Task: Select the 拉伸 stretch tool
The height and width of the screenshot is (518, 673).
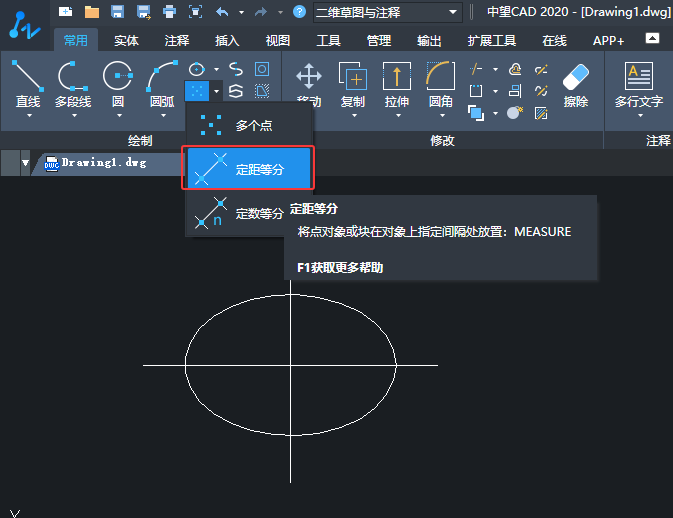Action: pos(397,83)
